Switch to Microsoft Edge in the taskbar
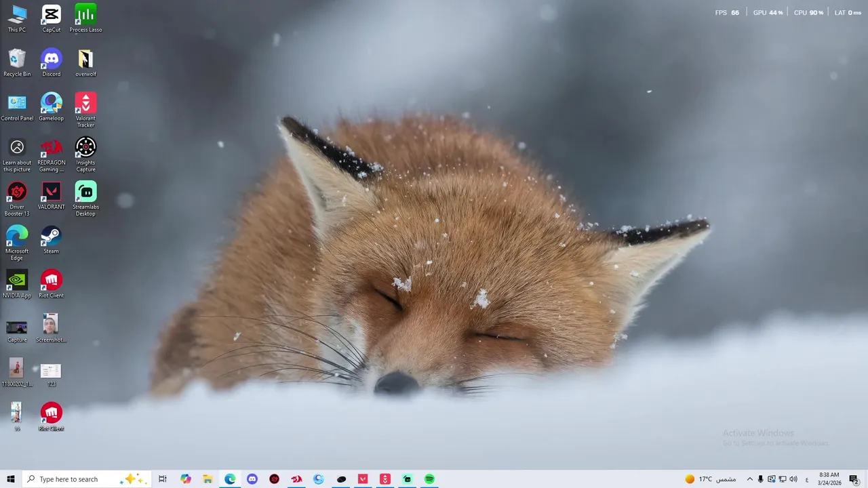The image size is (868, 488). pos(230,479)
